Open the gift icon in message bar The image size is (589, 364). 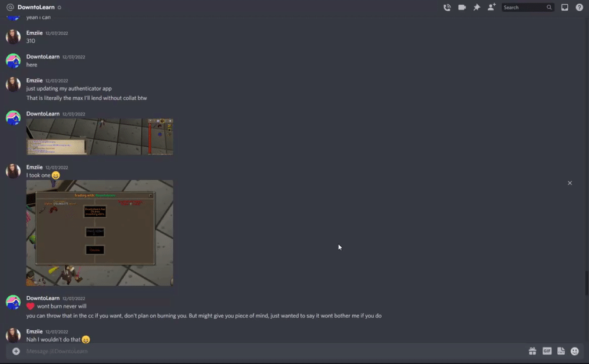tap(532, 351)
